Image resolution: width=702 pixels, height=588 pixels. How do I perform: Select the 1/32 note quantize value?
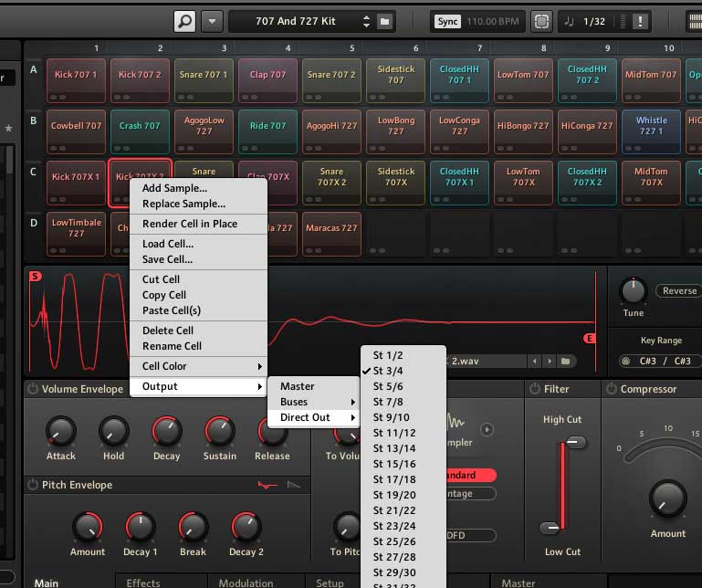594,22
